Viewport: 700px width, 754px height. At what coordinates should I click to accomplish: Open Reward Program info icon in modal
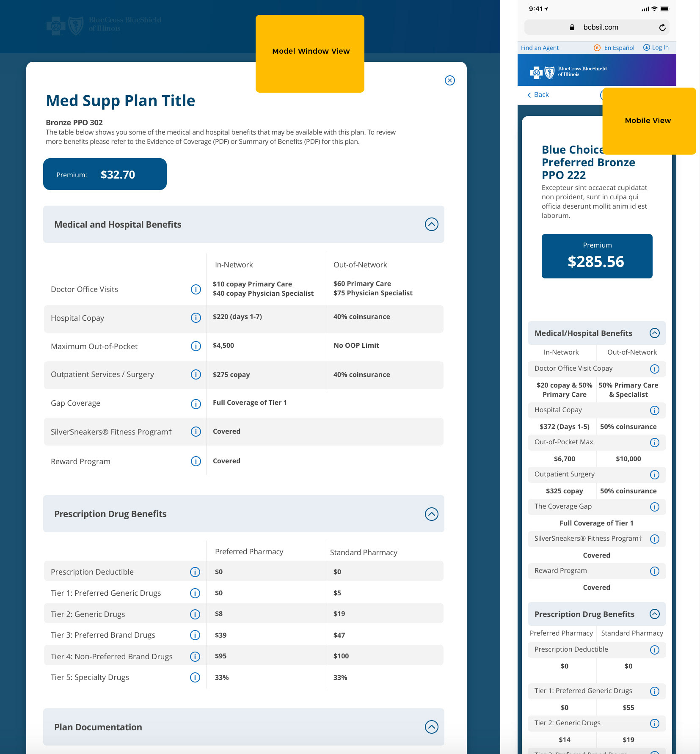tap(196, 461)
